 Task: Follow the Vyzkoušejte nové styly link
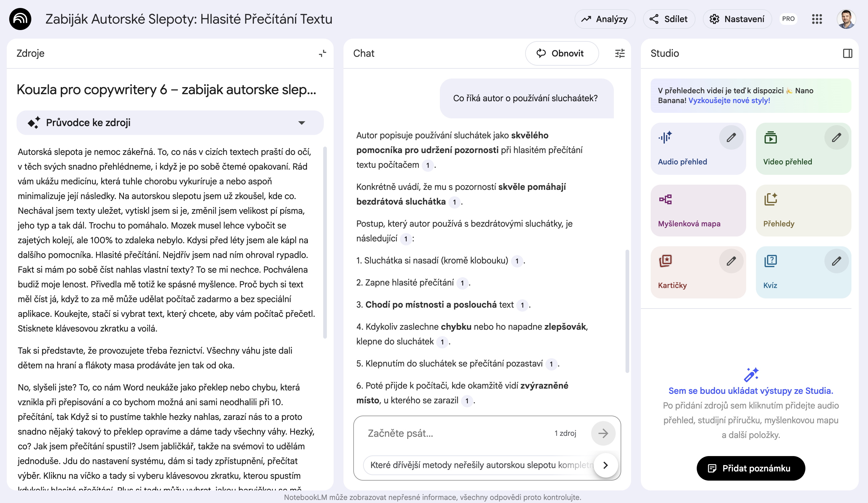point(729,101)
